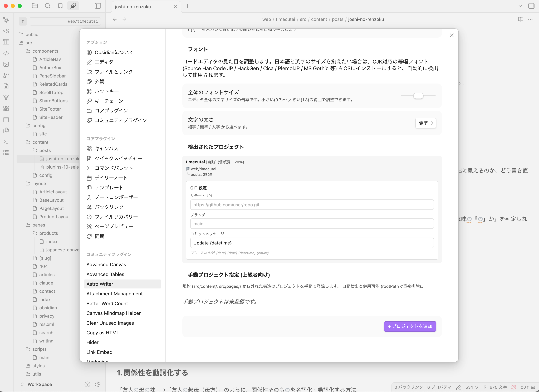Open vault settings gear icon

pos(98,384)
